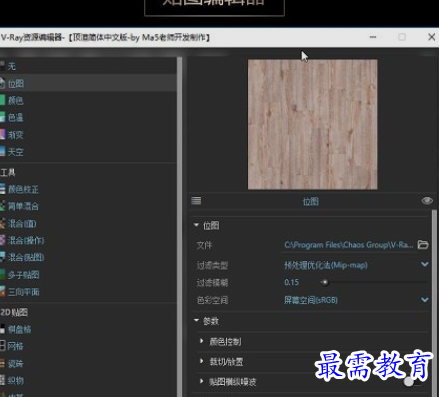Close the V-Ray asset editor window

[x=431, y=37]
